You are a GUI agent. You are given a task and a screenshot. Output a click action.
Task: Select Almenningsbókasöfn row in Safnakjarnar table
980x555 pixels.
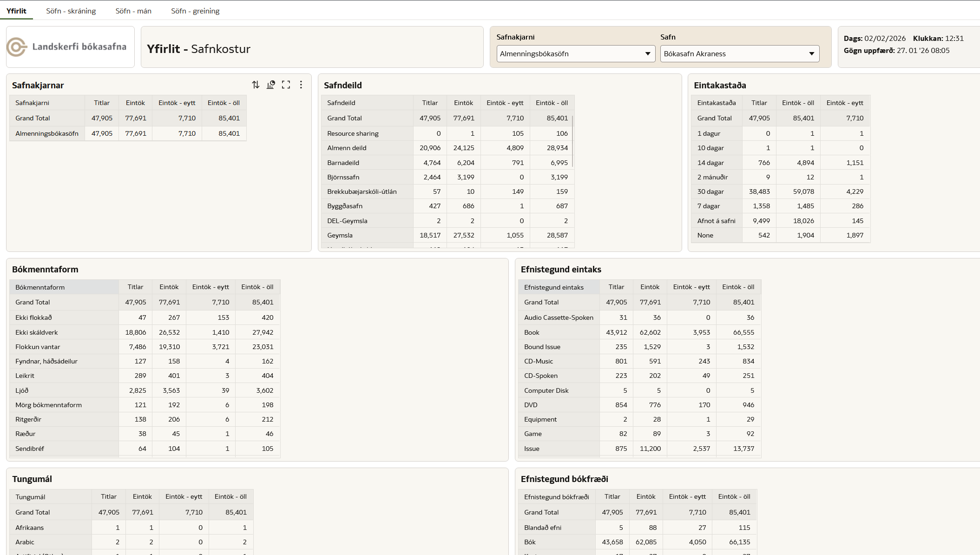[47, 133]
